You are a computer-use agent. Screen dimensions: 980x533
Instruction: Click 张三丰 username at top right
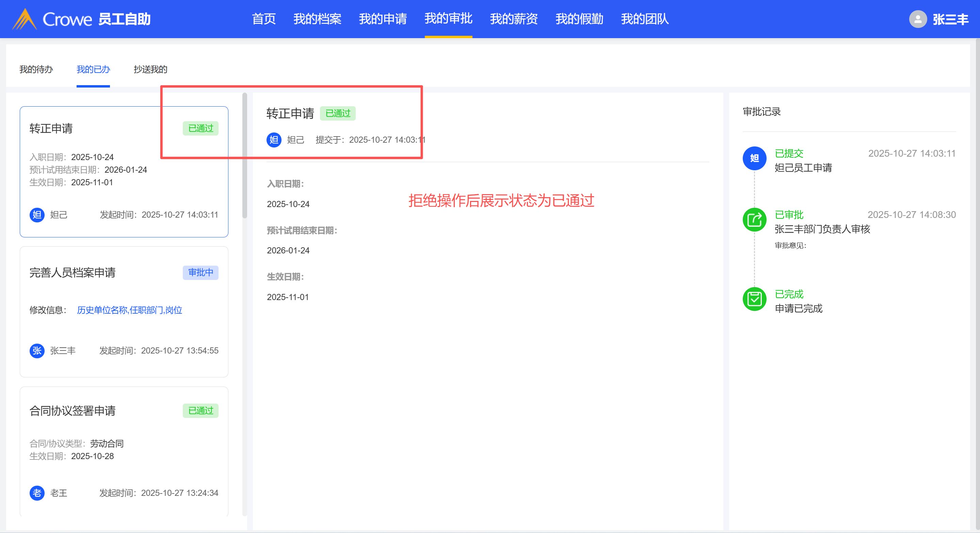[950, 19]
